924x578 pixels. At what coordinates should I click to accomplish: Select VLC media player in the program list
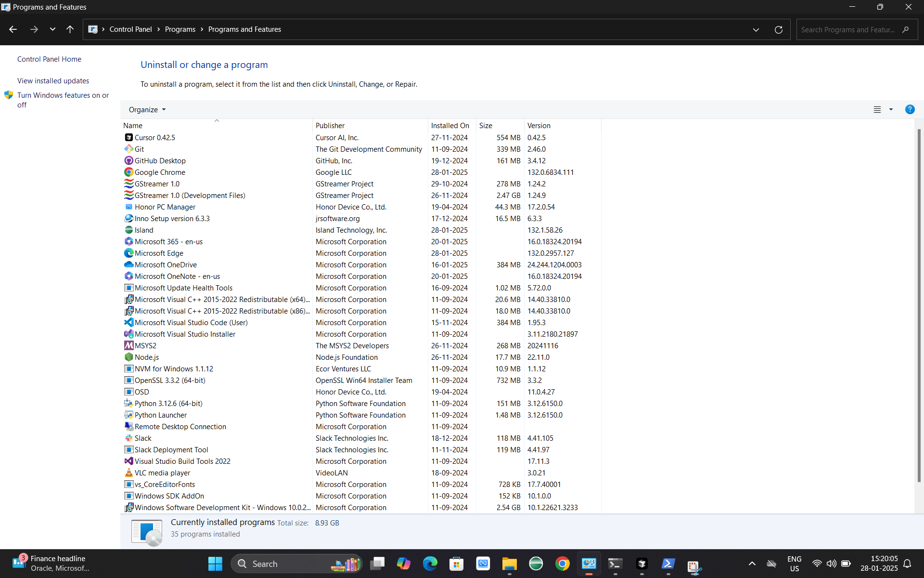tap(162, 473)
